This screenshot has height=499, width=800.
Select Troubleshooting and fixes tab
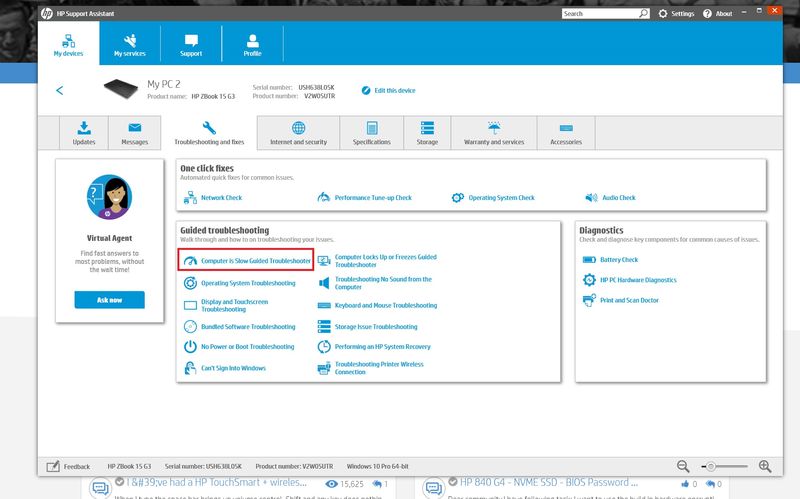coord(209,133)
